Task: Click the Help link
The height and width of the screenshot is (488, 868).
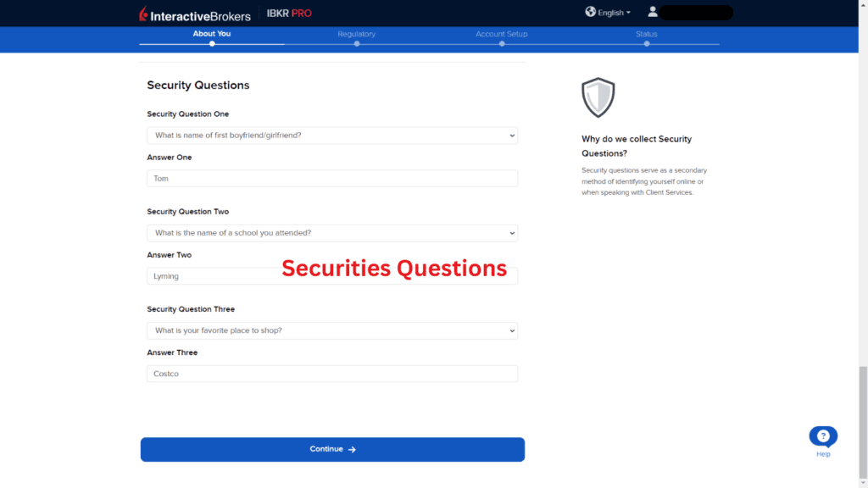Action: [822, 454]
